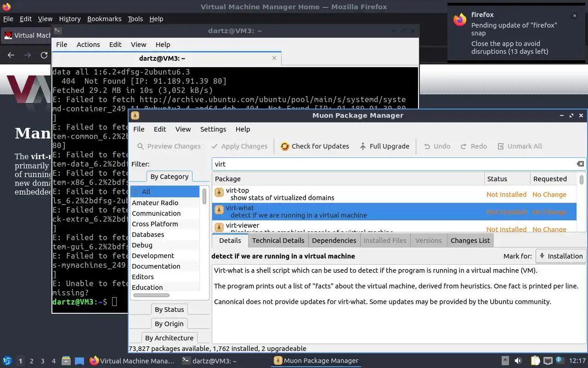Select the Communication category
The height and width of the screenshot is (368, 588).
click(165, 213)
